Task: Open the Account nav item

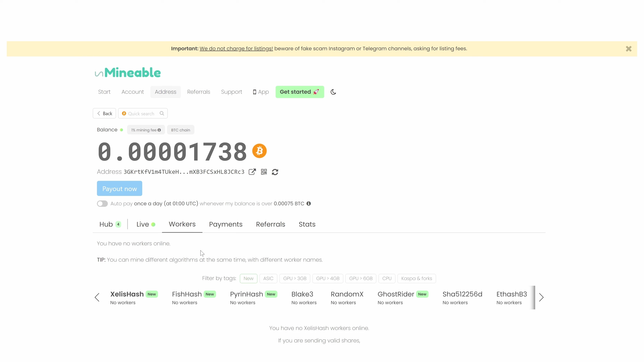Action: 132,92
